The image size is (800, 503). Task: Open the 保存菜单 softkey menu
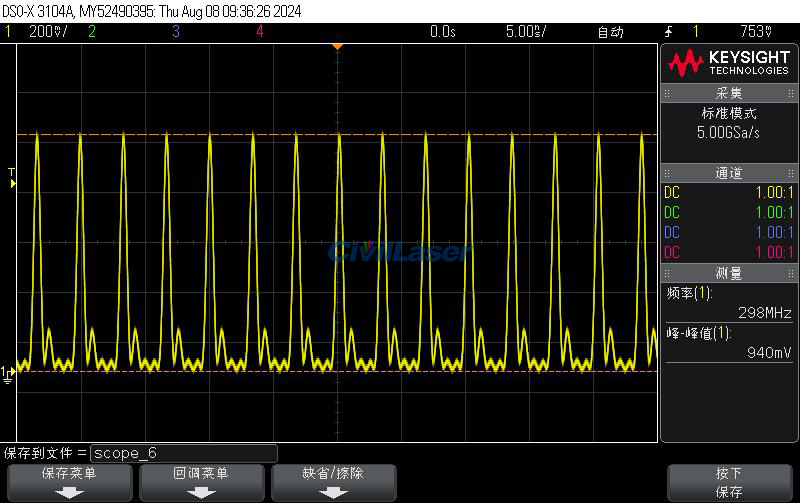69,482
